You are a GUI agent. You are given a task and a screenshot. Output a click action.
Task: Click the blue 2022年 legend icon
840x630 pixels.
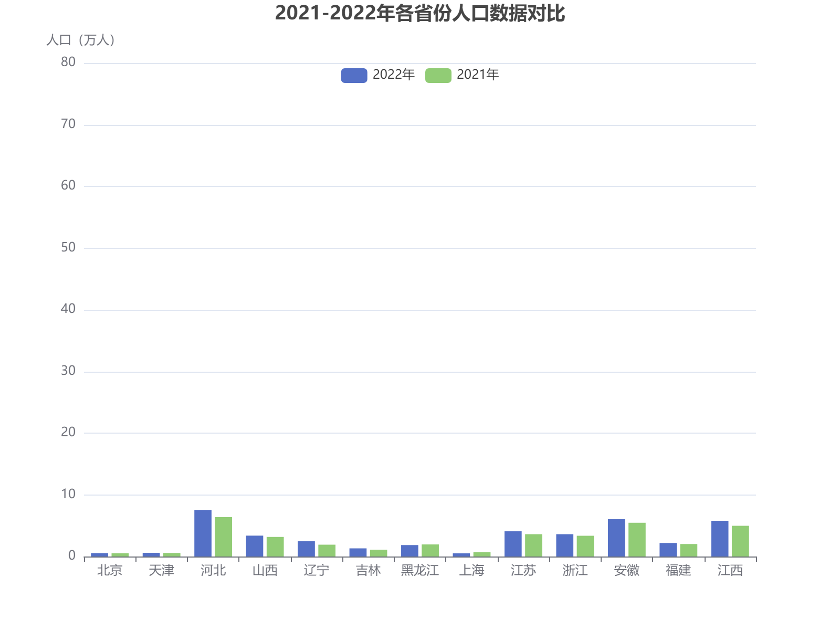[x=355, y=75]
